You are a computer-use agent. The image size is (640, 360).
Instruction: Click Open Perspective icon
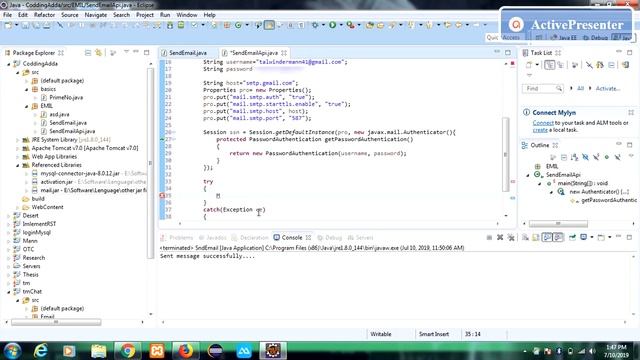tap(539, 38)
